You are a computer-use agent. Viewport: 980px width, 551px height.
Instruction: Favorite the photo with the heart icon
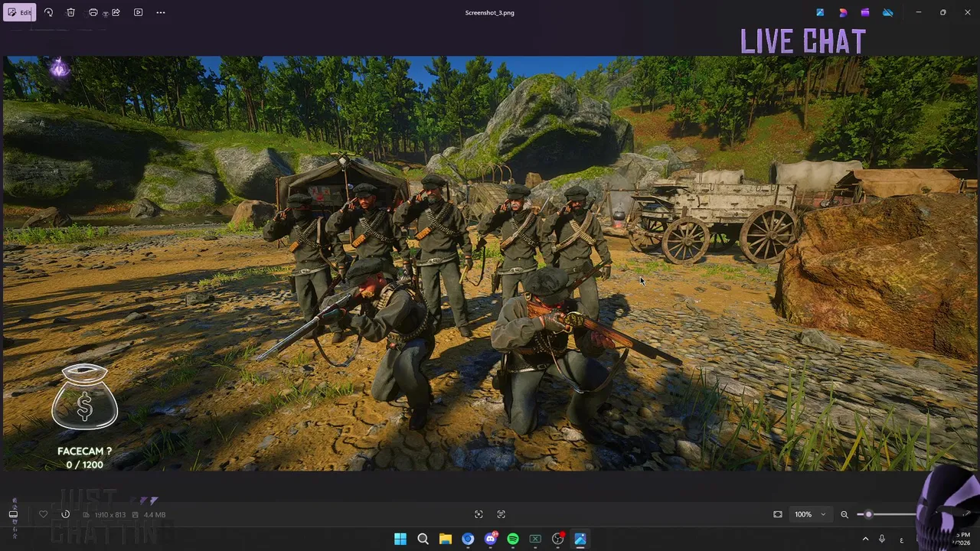(x=43, y=514)
